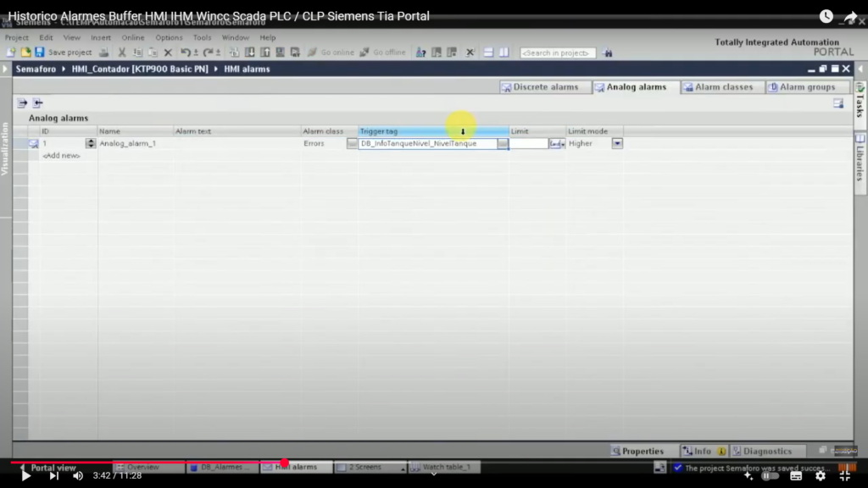Open the Options menu

(x=169, y=37)
